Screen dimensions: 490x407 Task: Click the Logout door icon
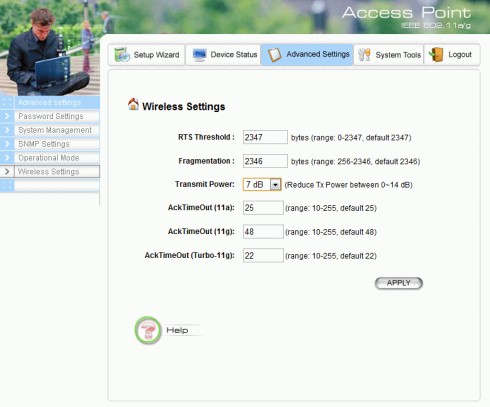click(436, 55)
